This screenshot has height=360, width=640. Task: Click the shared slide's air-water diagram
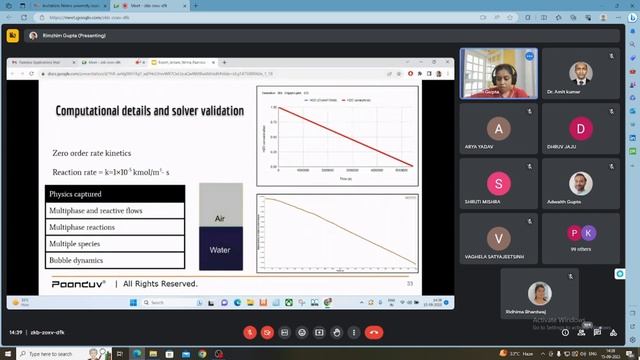click(x=221, y=227)
